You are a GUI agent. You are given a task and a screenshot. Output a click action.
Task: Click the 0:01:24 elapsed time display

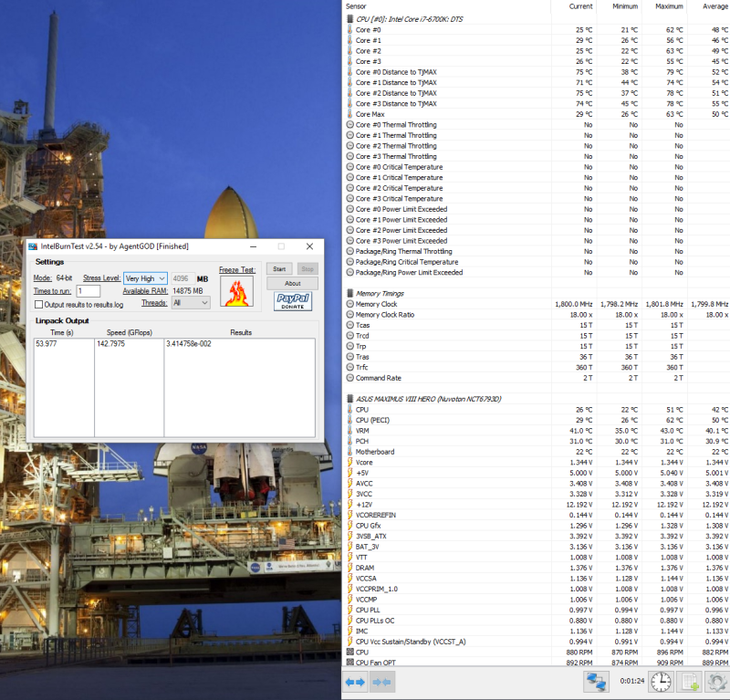pyautogui.click(x=631, y=681)
